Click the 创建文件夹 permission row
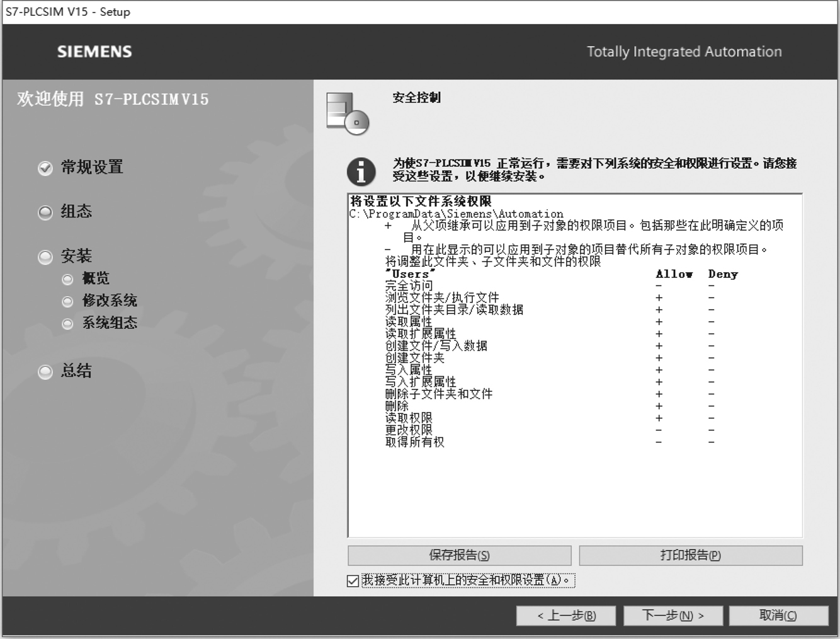Screen dimensions: 840x639 coord(550,357)
